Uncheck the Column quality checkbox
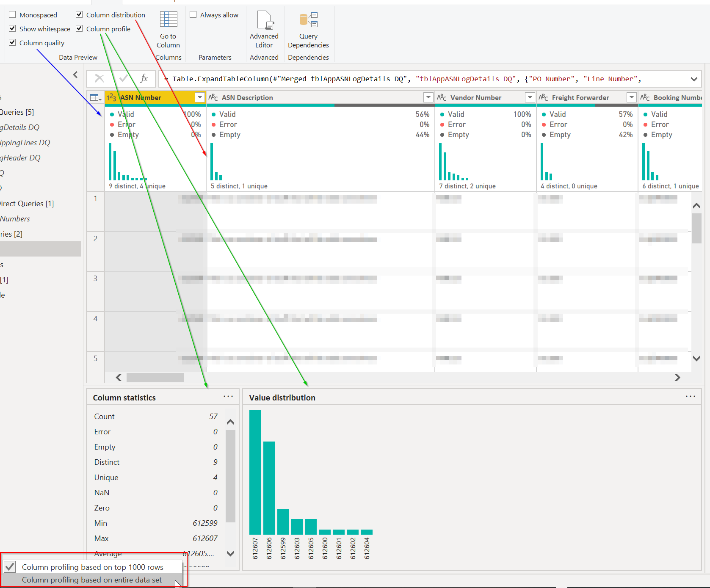Image resolution: width=710 pixels, height=588 pixels. pos(12,43)
